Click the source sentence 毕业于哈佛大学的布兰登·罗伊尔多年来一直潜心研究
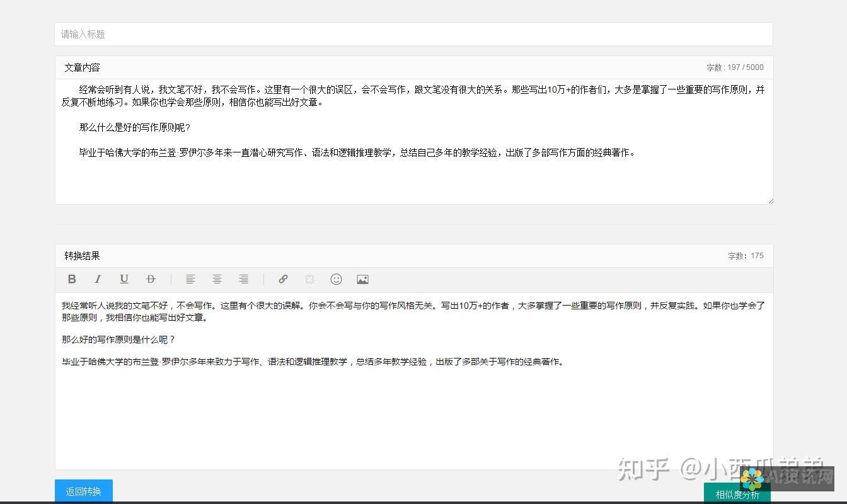 pos(357,152)
